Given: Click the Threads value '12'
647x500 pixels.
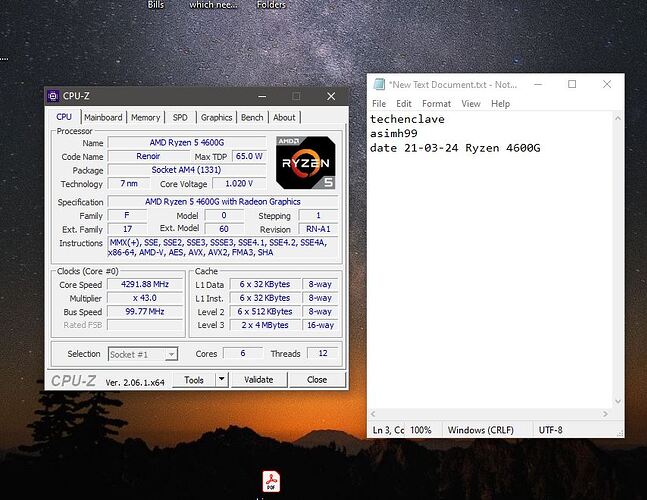Looking at the screenshot, I should pyautogui.click(x=323, y=353).
